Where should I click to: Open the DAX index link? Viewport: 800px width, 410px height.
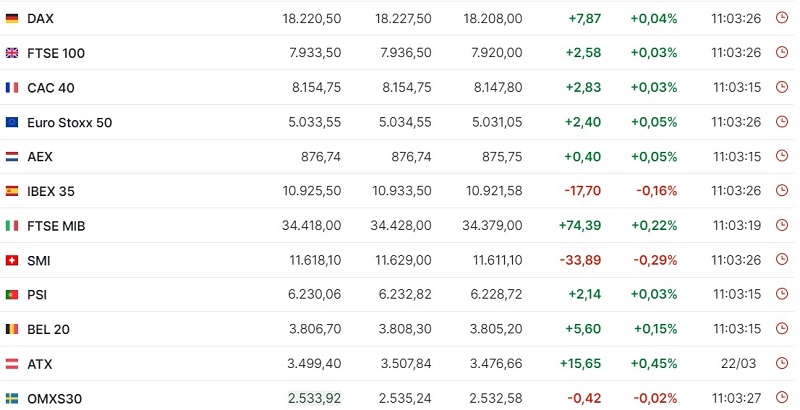(x=40, y=18)
